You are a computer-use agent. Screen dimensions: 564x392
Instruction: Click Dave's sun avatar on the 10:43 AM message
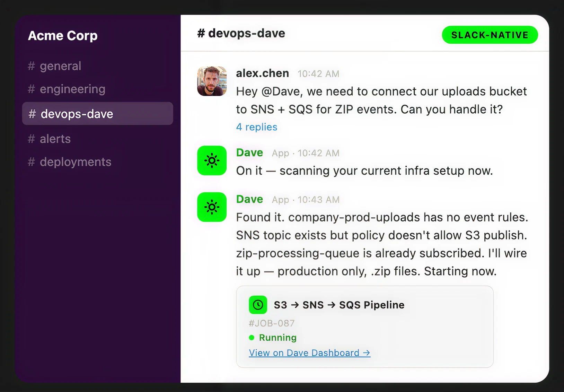212,207
